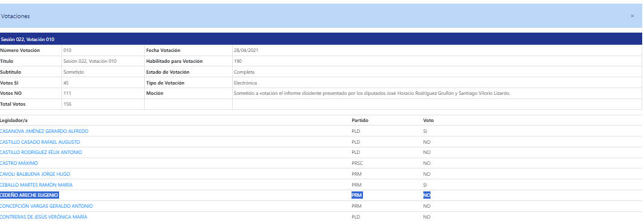The height and width of the screenshot is (221, 644).
Task: Click the Moción description text
Action: pyautogui.click(x=371, y=94)
